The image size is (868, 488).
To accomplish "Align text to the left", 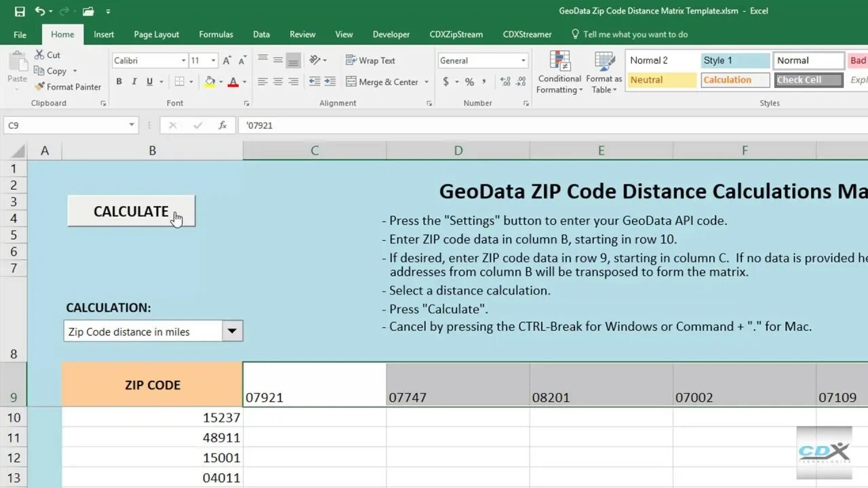I will point(263,82).
